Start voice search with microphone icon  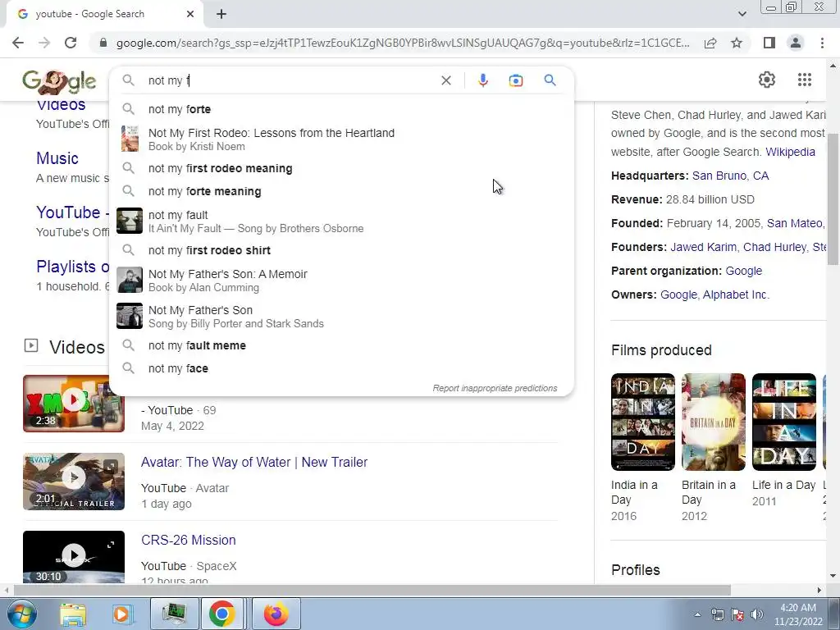482,80
